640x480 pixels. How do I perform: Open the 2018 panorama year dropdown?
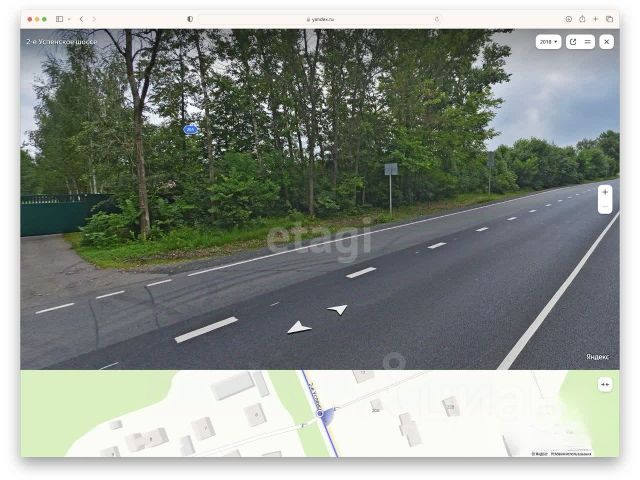(x=548, y=42)
